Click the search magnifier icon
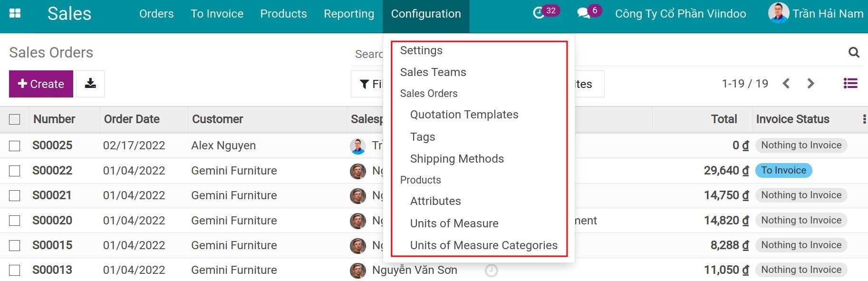 [854, 52]
